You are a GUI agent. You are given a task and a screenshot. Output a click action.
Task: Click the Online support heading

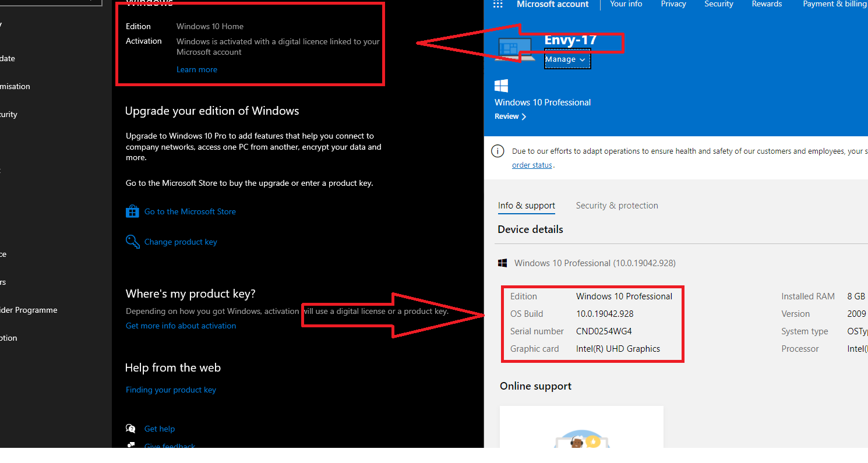[x=535, y=386]
